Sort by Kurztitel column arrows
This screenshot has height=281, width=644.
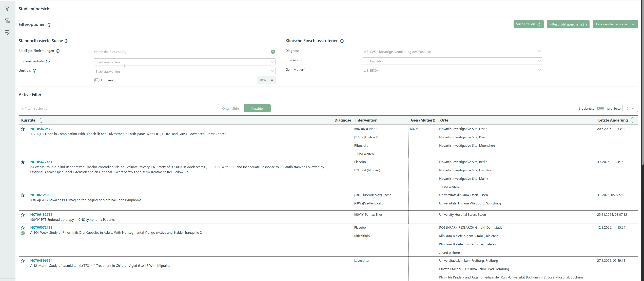click(41, 120)
